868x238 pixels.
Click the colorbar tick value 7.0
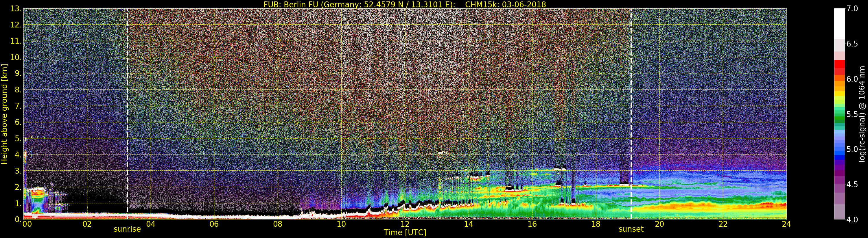pos(852,9)
